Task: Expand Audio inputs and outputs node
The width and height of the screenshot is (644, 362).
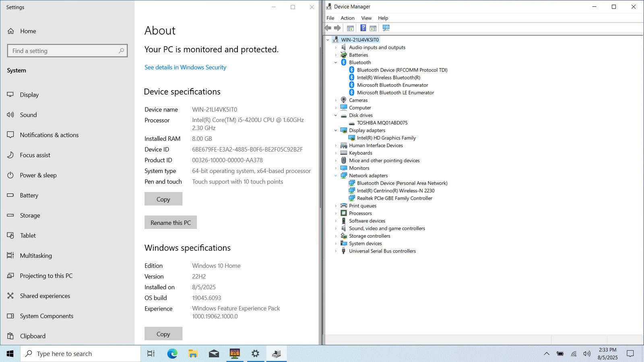Action: point(336,47)
